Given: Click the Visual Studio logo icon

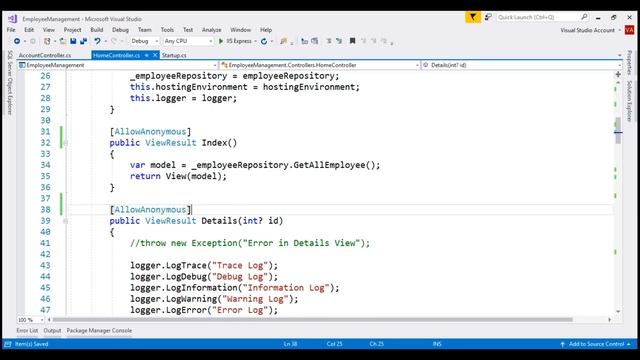Looking at the screenshot, I should tap(12, 19).
